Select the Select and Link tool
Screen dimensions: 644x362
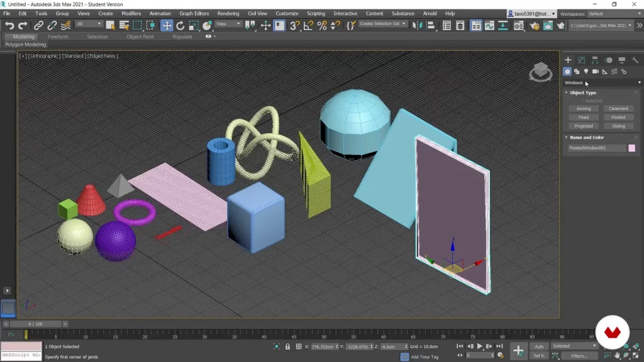click(x=38, y=25)
